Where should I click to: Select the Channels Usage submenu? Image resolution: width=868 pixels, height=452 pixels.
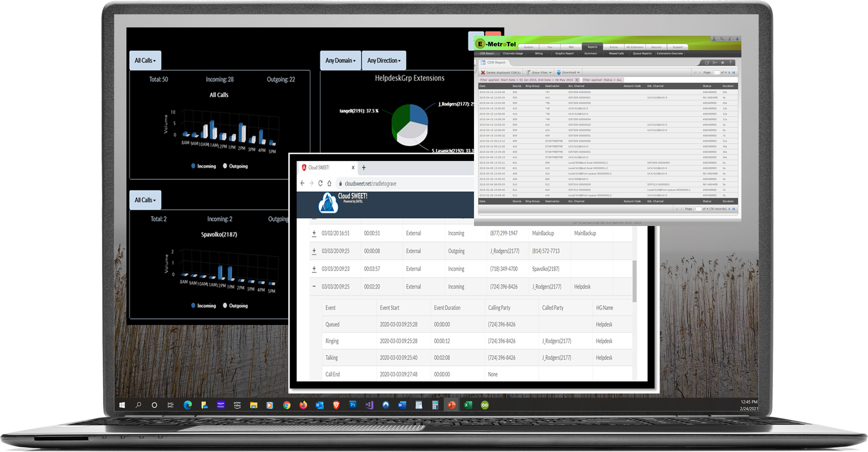point(513,53)
